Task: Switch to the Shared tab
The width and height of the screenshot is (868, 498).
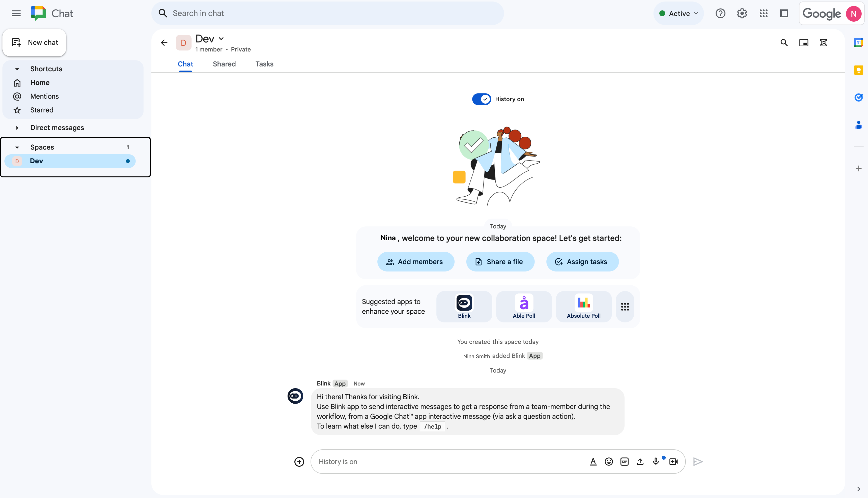Action: click(x=224, y=64)
